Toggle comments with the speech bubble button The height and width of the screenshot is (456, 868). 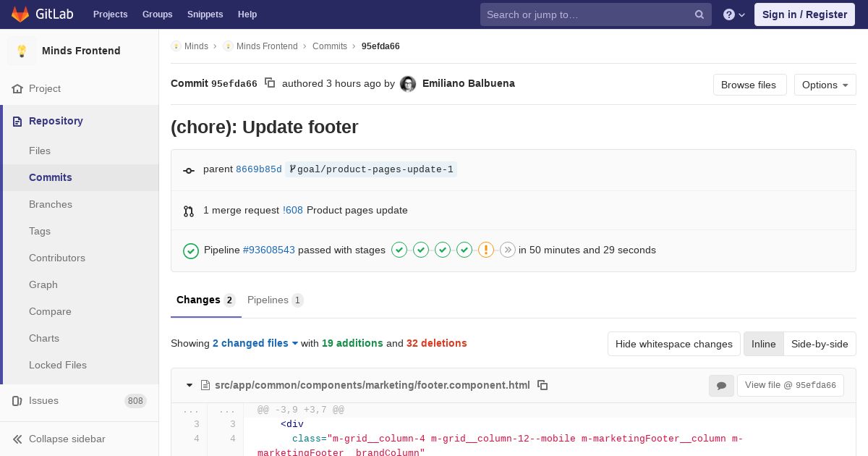[721, 386]
